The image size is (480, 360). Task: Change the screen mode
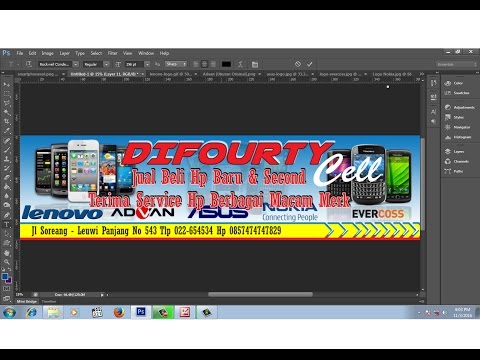pyautogui.click(x=6, y=298)
